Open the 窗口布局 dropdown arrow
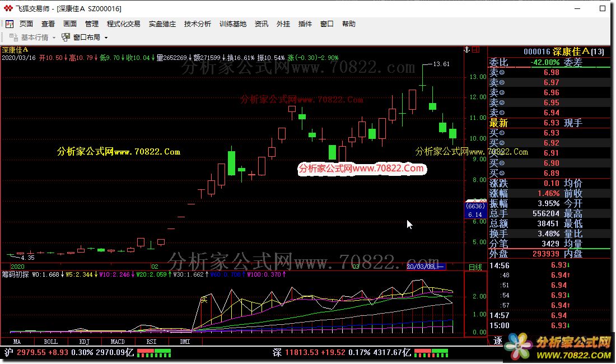This screenshot has width=616, height=364. pyautogui.click(x=106, y=38)
